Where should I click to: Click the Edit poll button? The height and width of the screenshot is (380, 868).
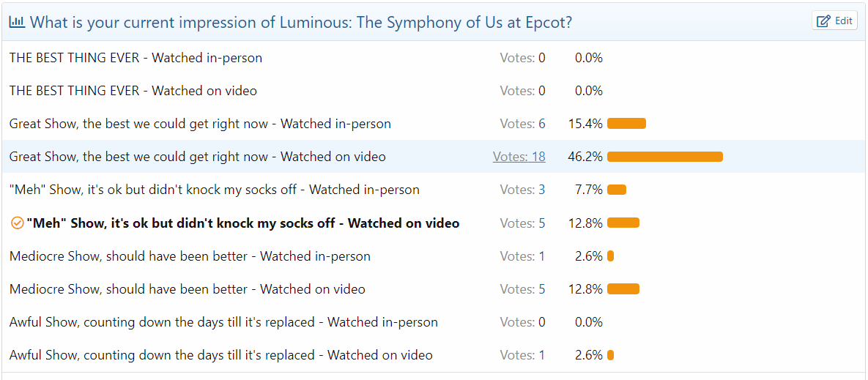[x=835, y=21]
